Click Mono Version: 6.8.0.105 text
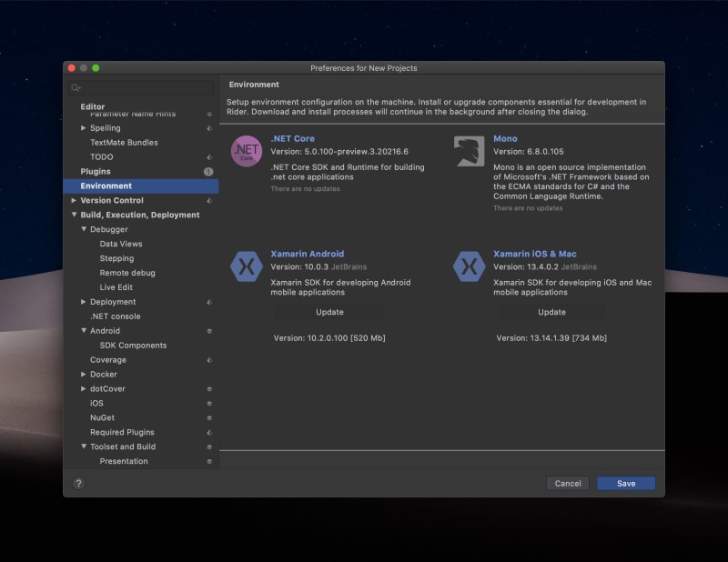 tap(529, 152)
